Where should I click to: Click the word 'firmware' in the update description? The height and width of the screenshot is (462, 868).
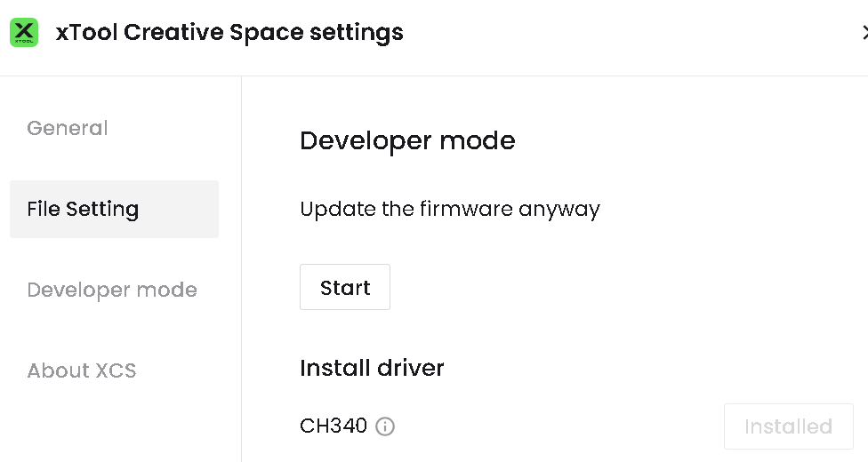click(466, 209)
